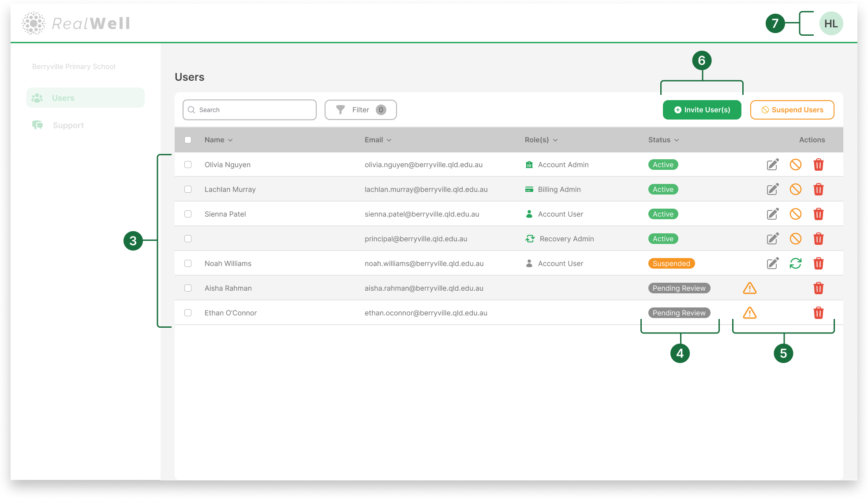Expand the Role(s) column sorting chevron
Screen dimensions: 868x498
click(555, 139)
